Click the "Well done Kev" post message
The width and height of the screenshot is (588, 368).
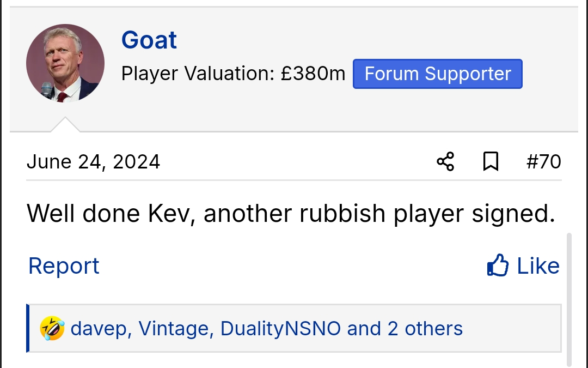click(x=291, y=214)
